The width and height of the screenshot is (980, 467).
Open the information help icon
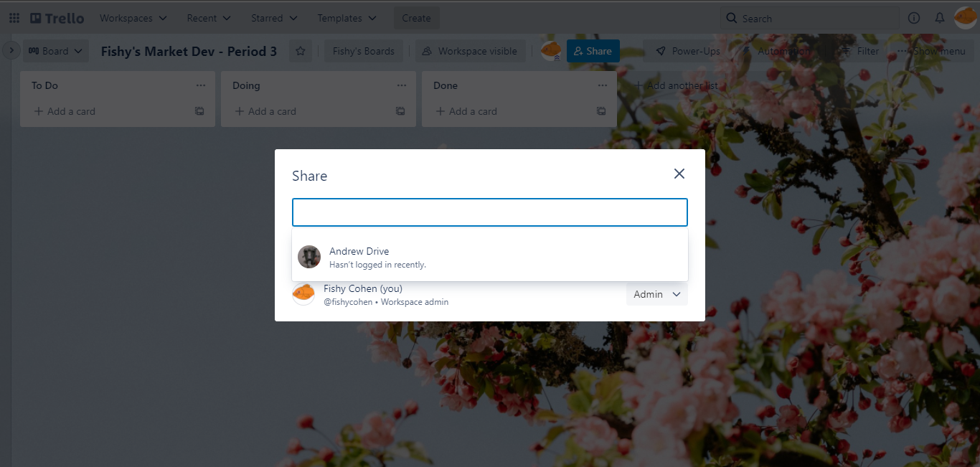914,18
